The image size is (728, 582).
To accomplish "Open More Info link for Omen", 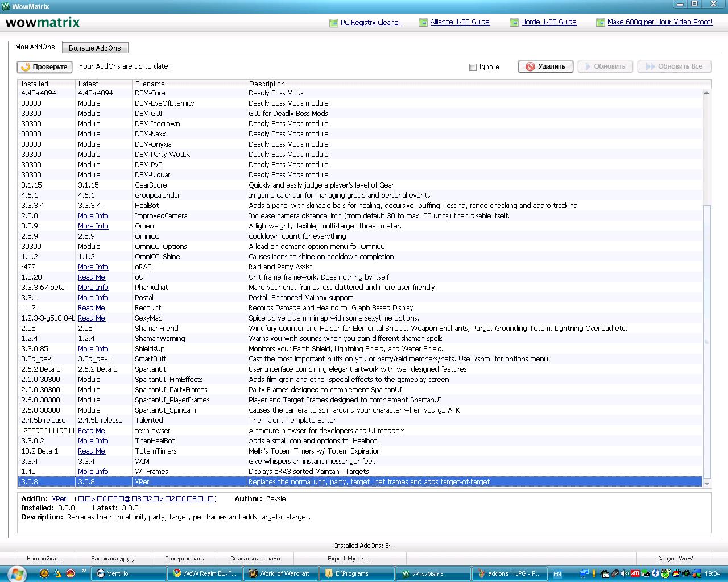I will coord(93,226).
